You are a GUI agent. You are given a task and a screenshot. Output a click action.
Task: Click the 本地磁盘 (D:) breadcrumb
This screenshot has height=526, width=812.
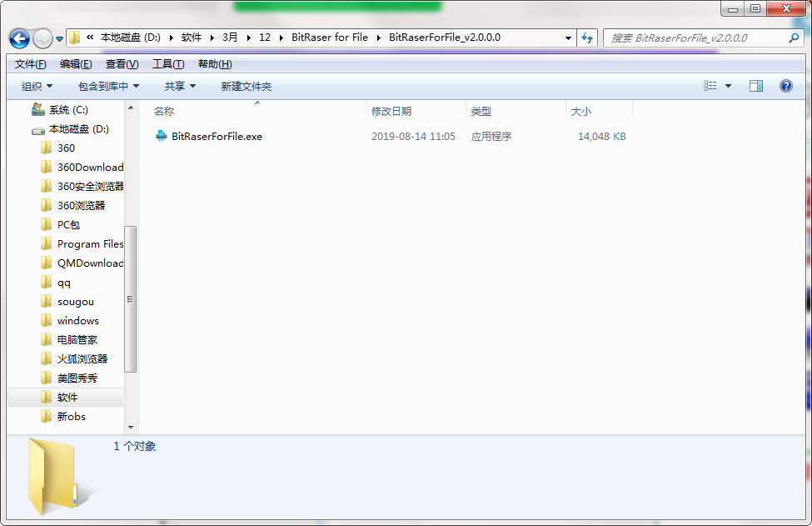click(131, 38)
